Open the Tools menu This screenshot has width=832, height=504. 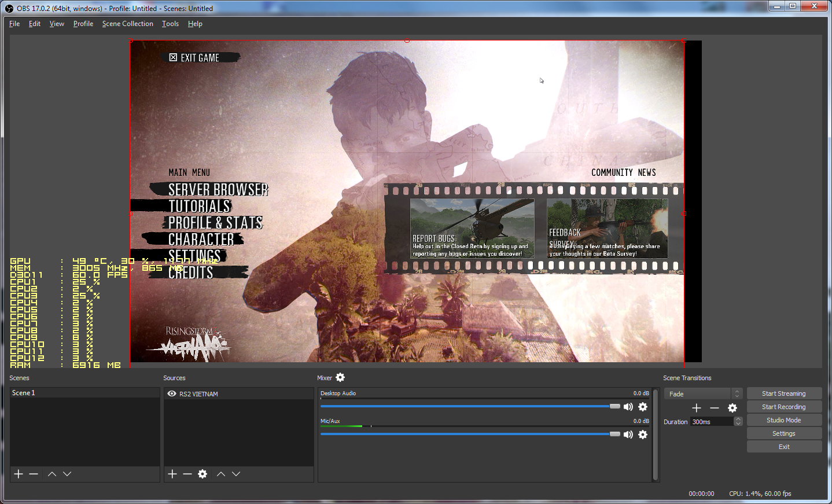[170, 24]
